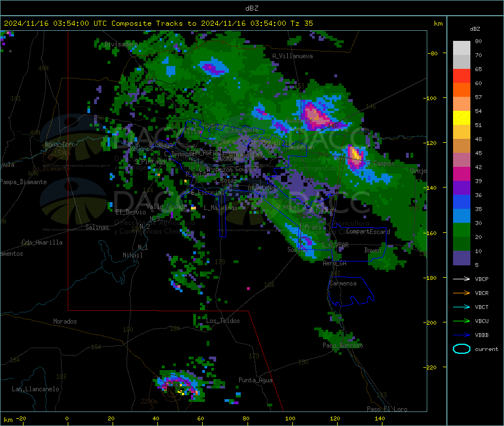
Task: Click the dBZ title at top center
Action: [251, 8]
